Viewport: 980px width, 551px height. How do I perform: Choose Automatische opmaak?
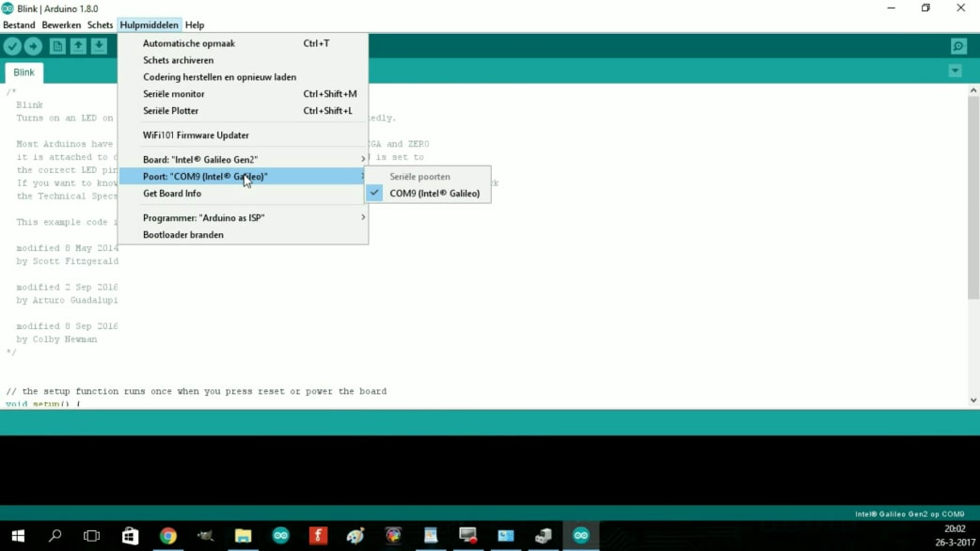(244, 43)
